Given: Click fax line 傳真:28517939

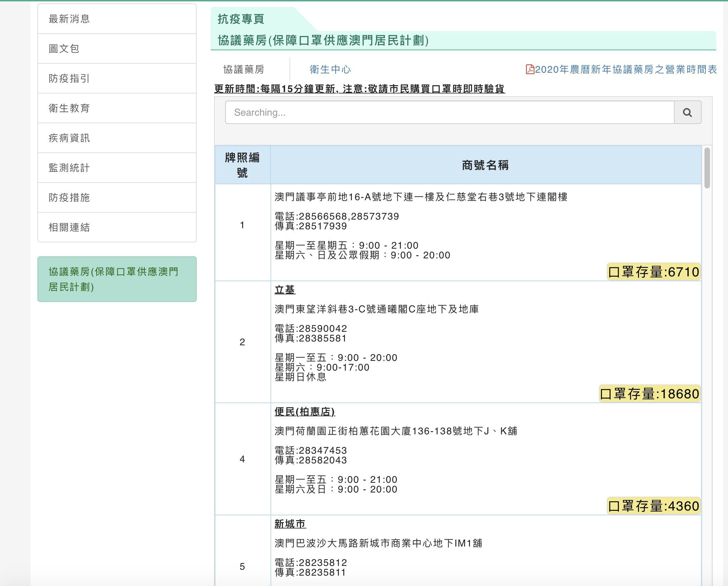Looking at the screenshot, I should (x=311, y=226).
